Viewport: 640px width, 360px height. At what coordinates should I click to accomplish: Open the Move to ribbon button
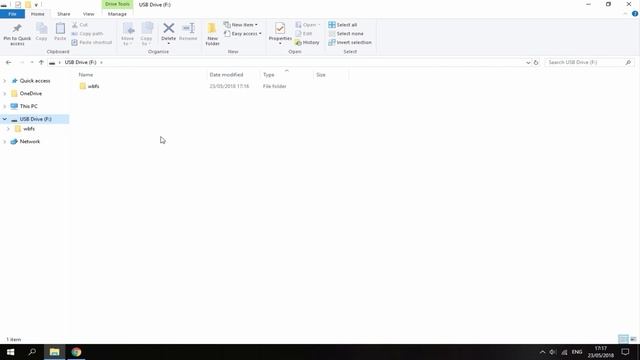tap(128, 34)
